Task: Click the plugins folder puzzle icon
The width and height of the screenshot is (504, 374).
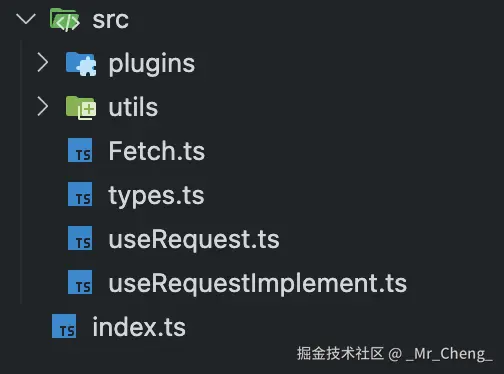Action: [x=81, y=64]
